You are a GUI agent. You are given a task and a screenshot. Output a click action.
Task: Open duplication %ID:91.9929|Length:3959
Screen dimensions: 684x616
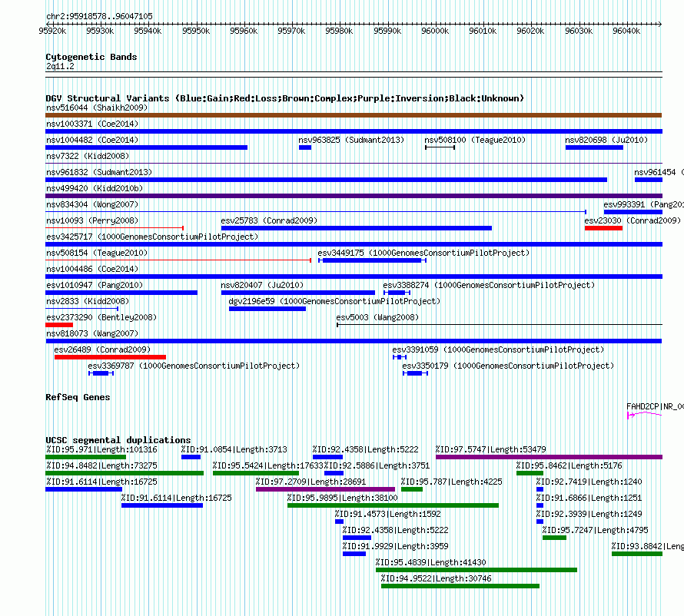click(395, 546)
